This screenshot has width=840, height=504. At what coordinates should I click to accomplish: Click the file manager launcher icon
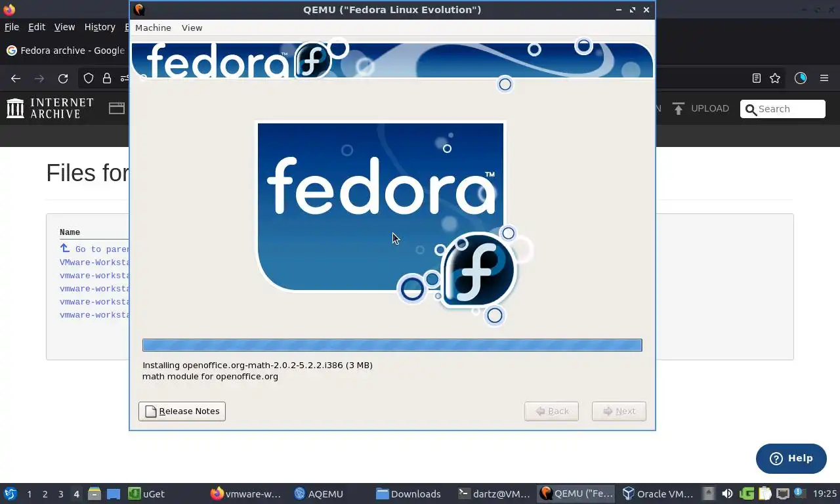click(94, 493)
